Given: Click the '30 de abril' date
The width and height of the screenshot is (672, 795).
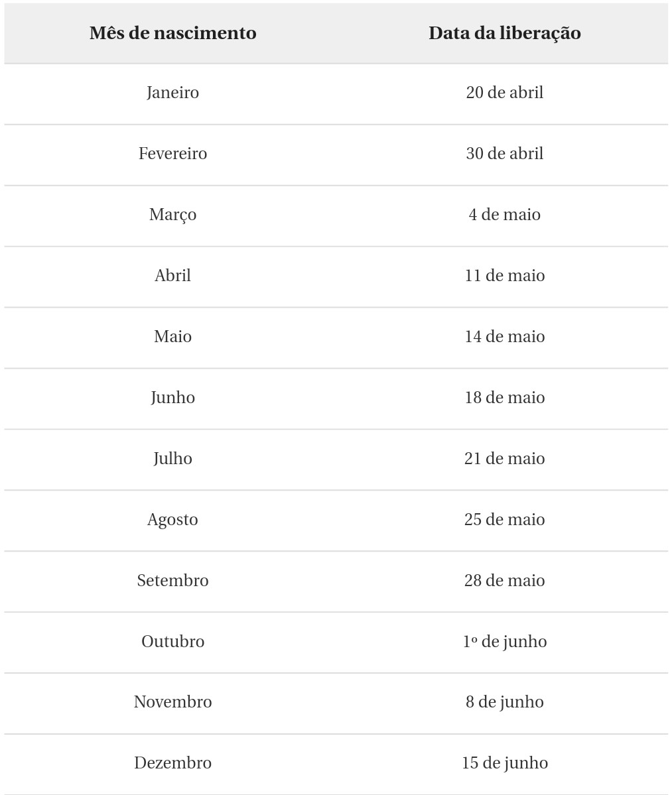Looking at the screenshot, I should tap(505, 154).
